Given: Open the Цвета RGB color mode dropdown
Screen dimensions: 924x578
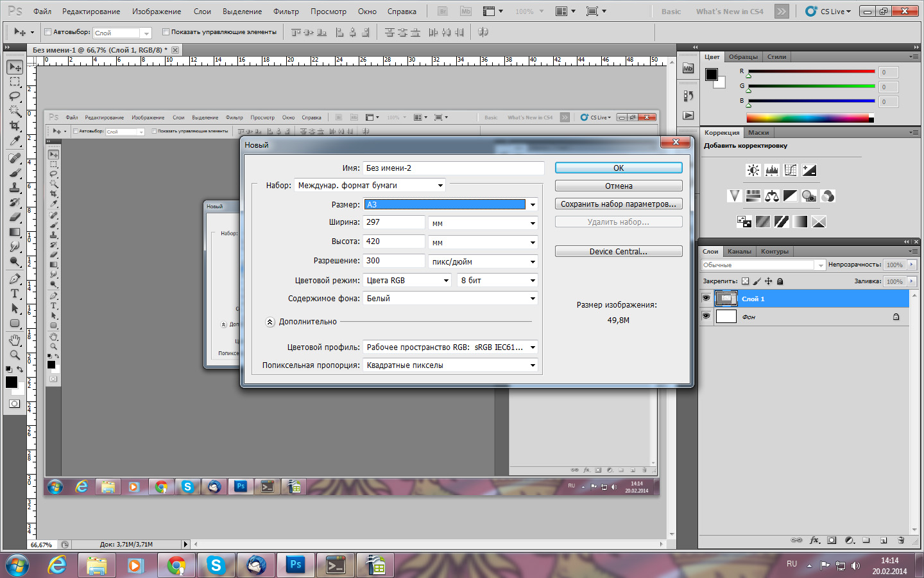Looking at the screenshot, I should pos(407,280).
